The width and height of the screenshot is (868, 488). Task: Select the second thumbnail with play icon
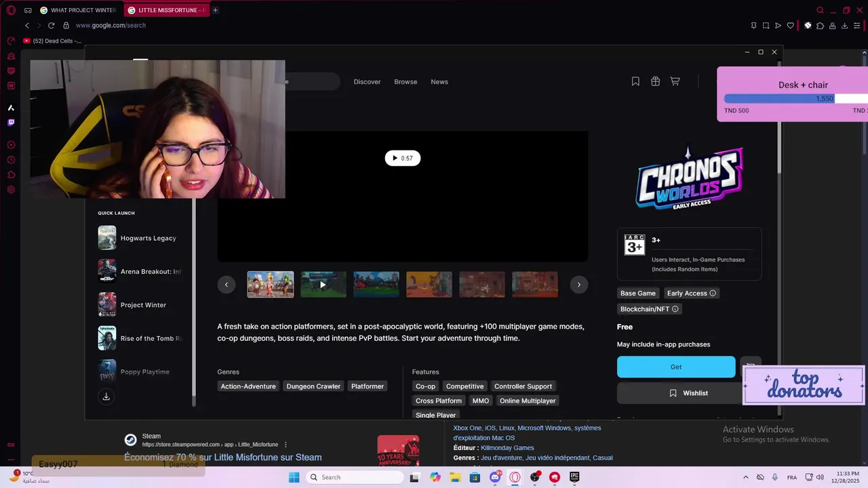[323, 285]
